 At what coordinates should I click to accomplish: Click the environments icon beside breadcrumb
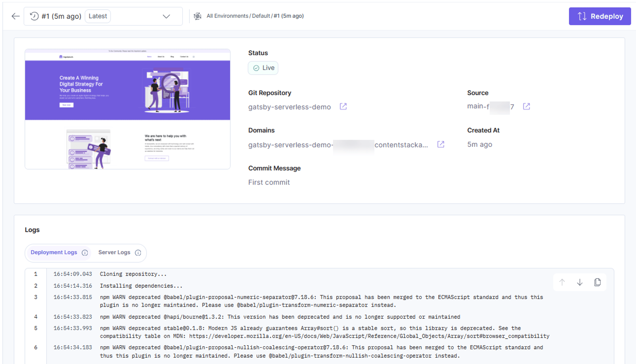[x=197, y=16]
